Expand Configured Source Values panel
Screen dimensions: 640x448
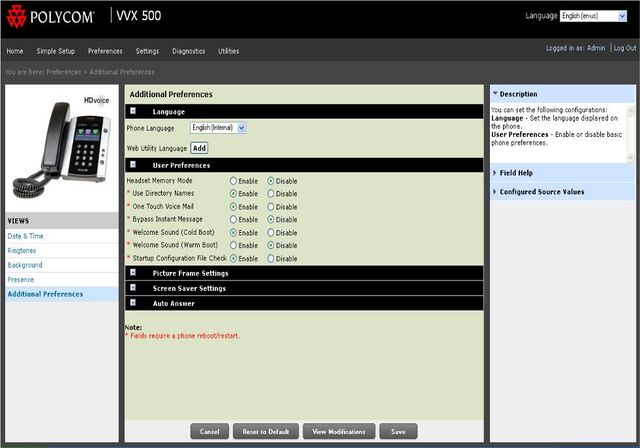[496, 191]
